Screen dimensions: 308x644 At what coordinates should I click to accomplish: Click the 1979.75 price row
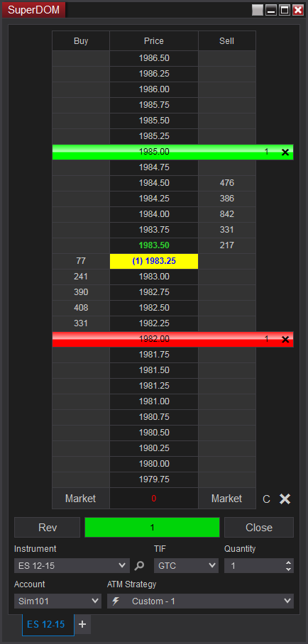click(154, 479)
